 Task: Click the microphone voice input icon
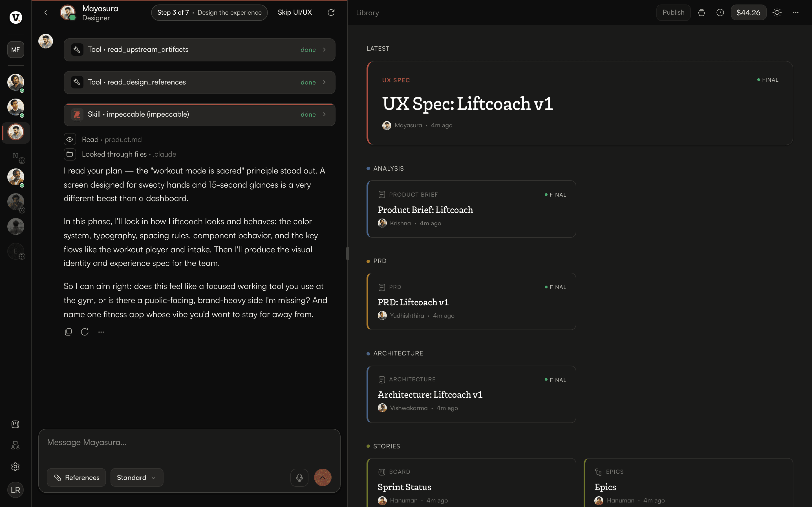299,477
